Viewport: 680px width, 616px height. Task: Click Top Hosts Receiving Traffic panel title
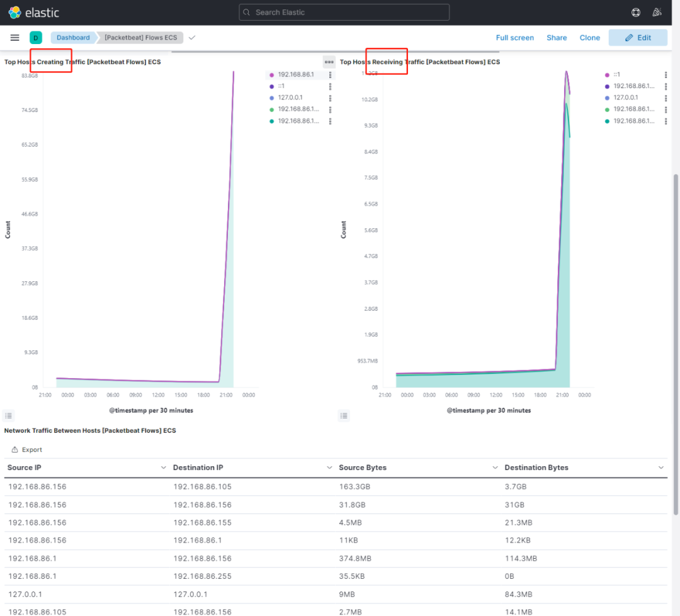click(420, 62)
